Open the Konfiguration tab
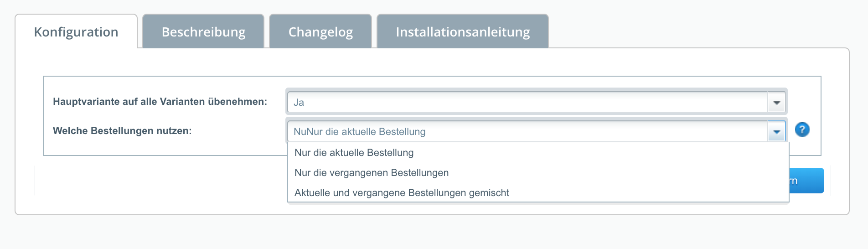Screen dimensions: 868x249 pos(76,32)
